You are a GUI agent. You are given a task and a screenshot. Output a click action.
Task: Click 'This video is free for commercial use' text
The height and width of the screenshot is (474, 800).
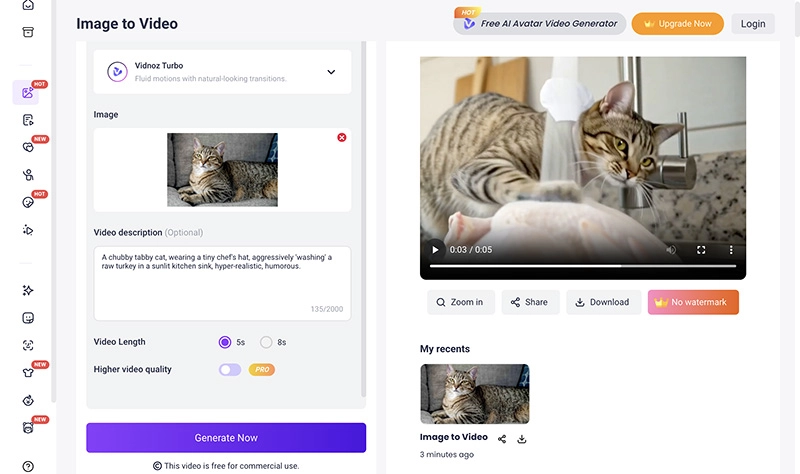pos(232,466)
